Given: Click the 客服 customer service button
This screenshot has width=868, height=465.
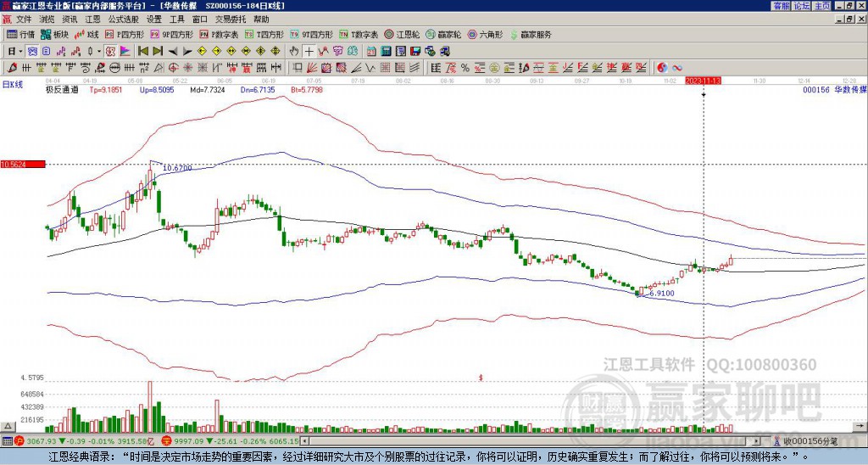Looking at the screenshot, I should [781, 6].
